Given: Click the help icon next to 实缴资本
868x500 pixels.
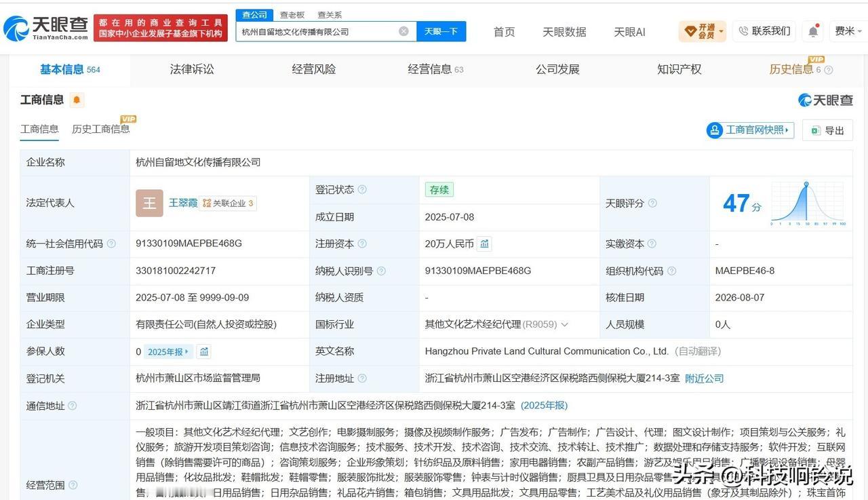Looking at the screenshot, I should pos(652,244).
